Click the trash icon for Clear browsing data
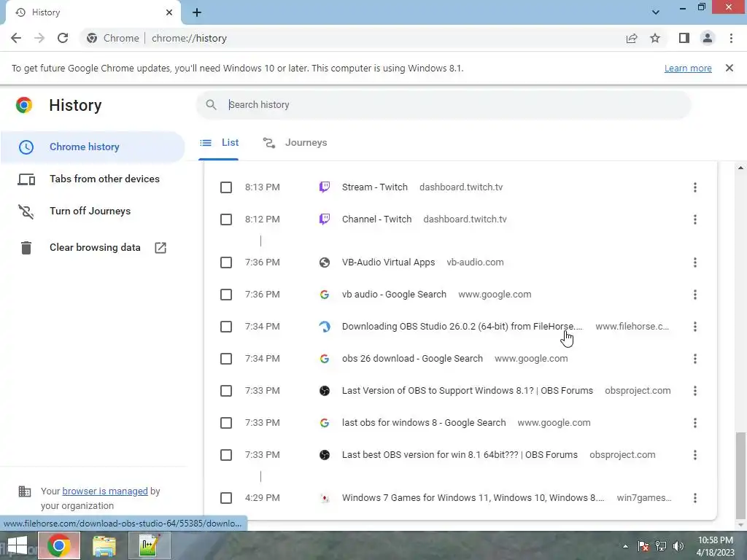 26,248
